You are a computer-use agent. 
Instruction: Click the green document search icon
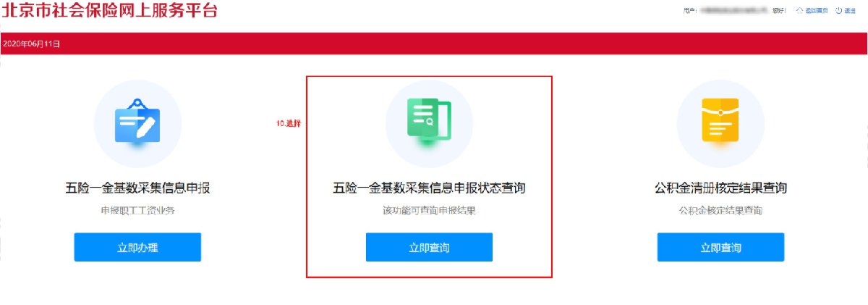(x=429, y=120)
